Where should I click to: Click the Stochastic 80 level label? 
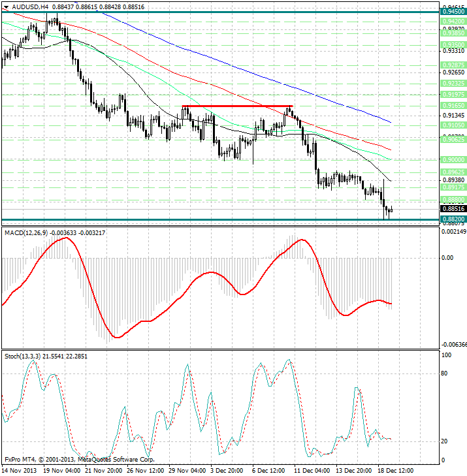[x=443, y=373]
